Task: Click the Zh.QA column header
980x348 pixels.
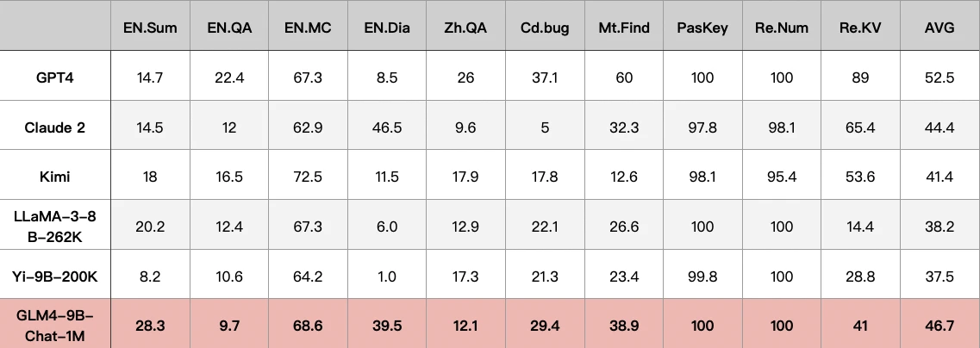Action: point(465,28)
